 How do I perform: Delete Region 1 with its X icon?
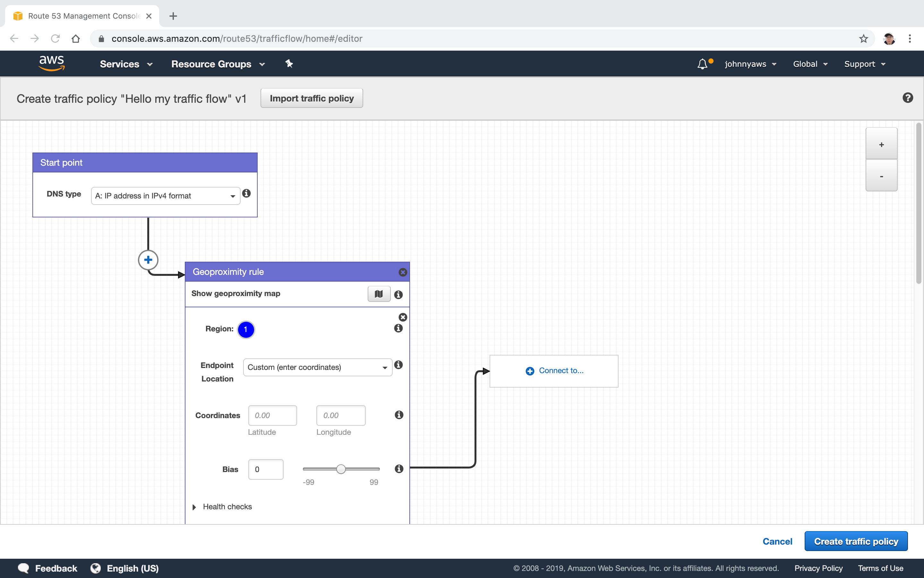pos(402,317)
